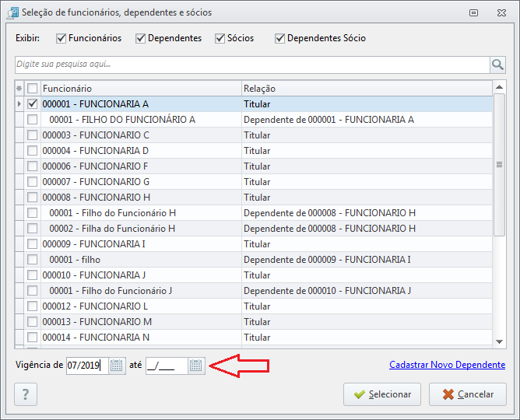Click the question mark help button
The height and width of the screenshot is (420, 520).
(x=26, y=394)
